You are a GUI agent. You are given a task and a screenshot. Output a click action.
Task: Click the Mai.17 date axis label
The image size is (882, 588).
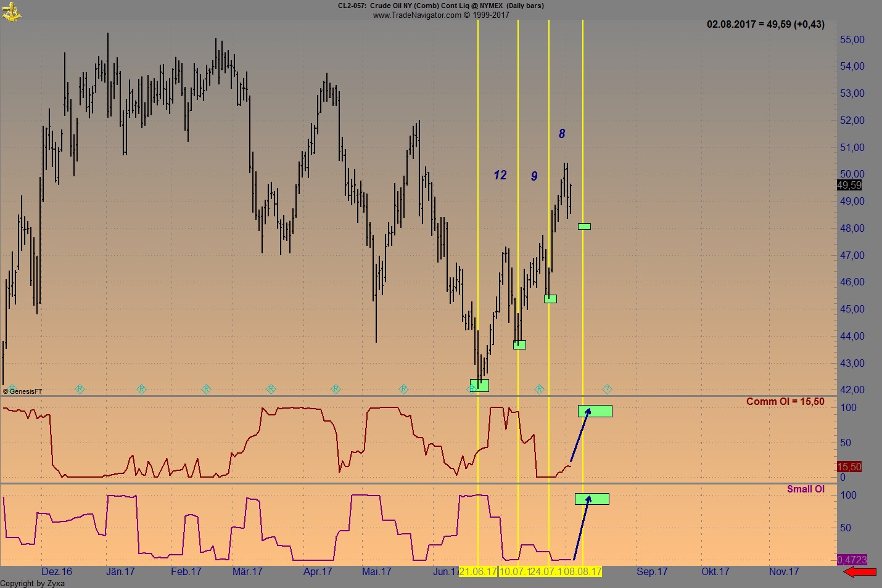pos(377,572)
